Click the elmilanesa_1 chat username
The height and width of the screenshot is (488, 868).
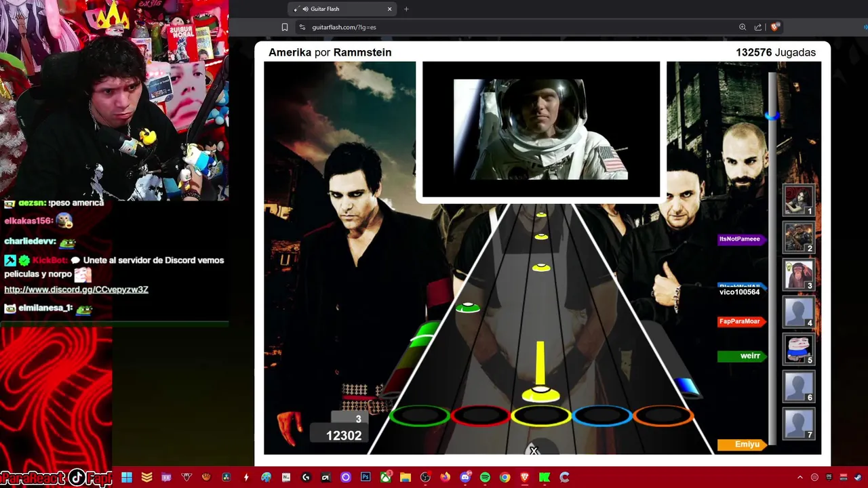click(x=45, y=308)
